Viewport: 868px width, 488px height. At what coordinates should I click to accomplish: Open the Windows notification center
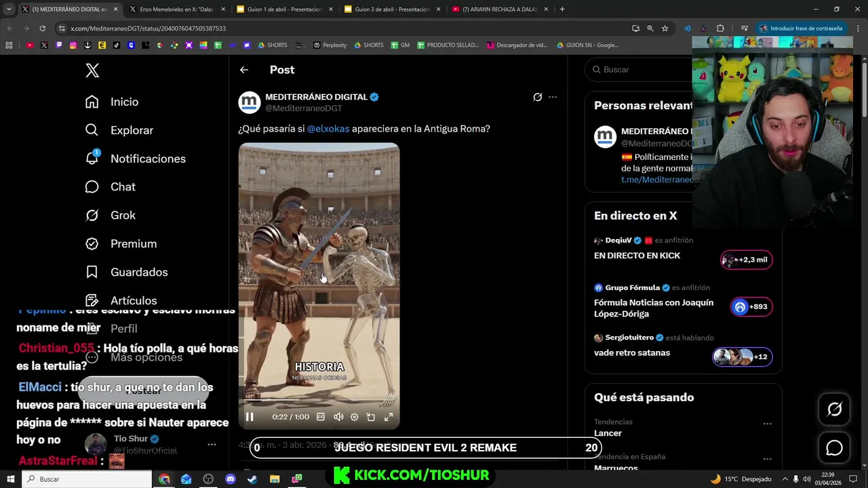853,479
